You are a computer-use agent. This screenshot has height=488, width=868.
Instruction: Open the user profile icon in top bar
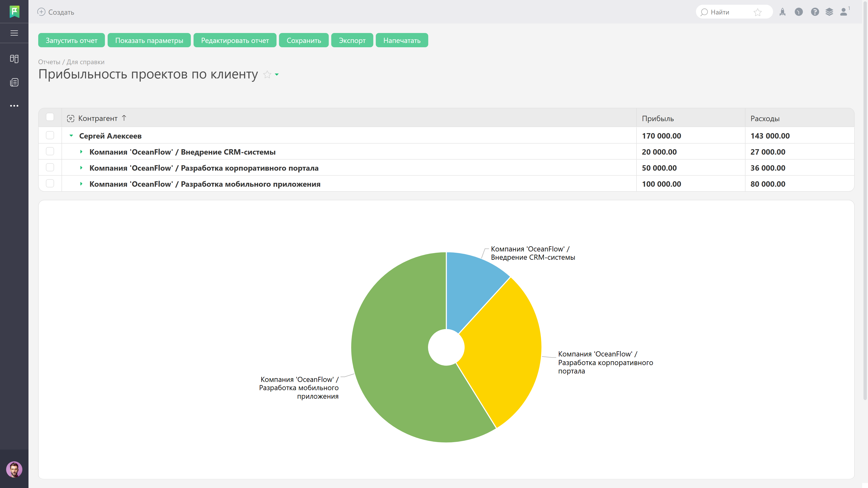(844, 12)
